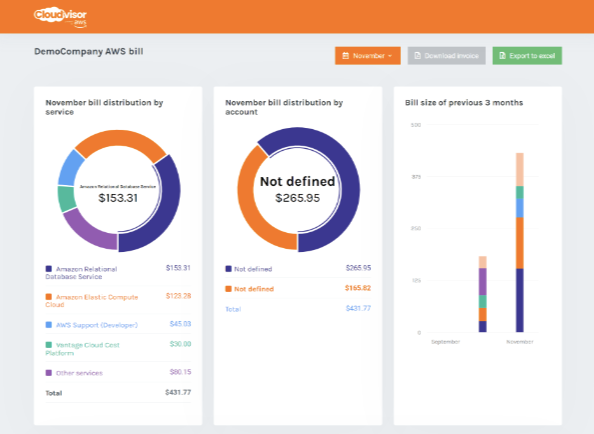Click the DemoCompany AWS bill heading
Image resolution: width=594 pixels, height=434 pixels.
[x=89, y=52]
